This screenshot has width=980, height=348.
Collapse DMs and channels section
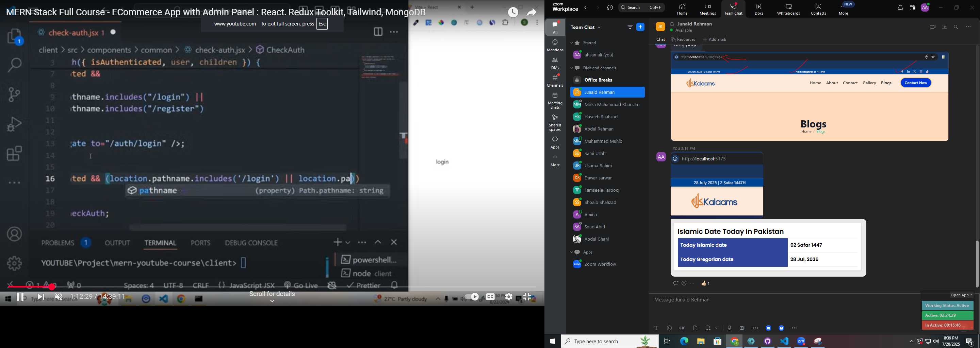point(571,68)
